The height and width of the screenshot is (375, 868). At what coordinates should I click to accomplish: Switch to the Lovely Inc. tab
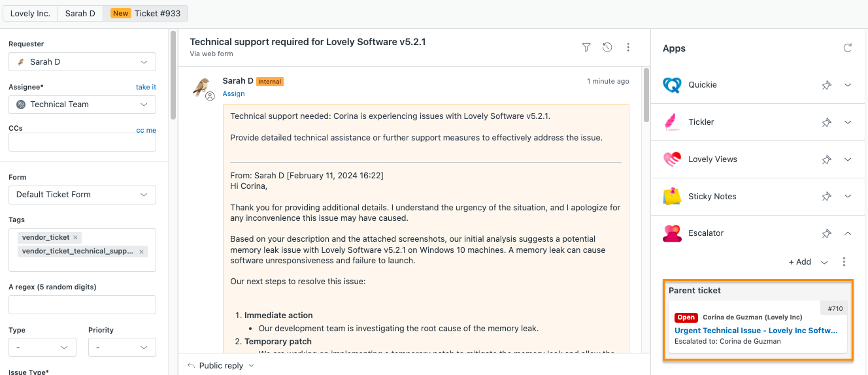pyautogui.click(x=30, y=13)
